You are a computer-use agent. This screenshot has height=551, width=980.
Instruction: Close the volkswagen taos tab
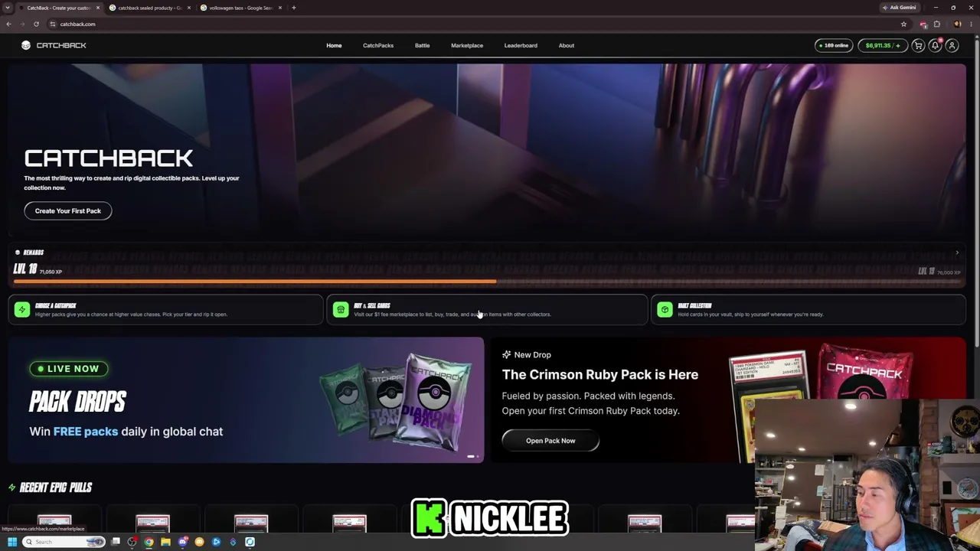coord(279,8)
